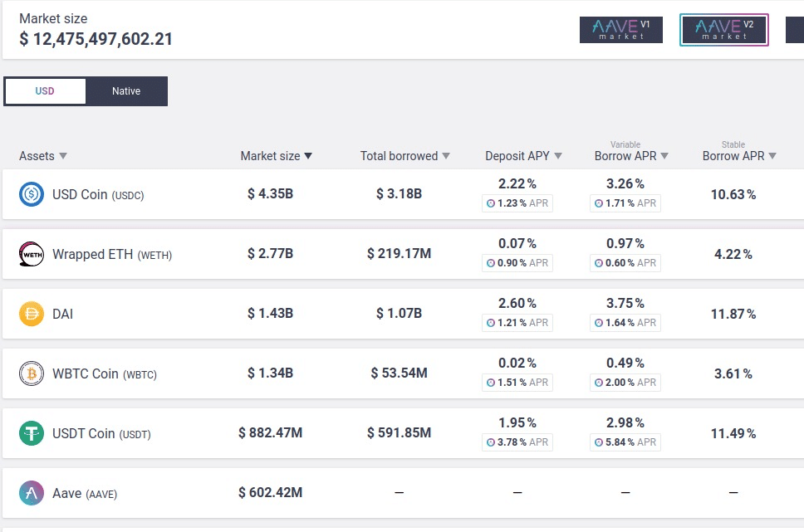Sort by Deposit APY column arrow
This screenshot has width=804, height=532.
click(x=558, y=156)
